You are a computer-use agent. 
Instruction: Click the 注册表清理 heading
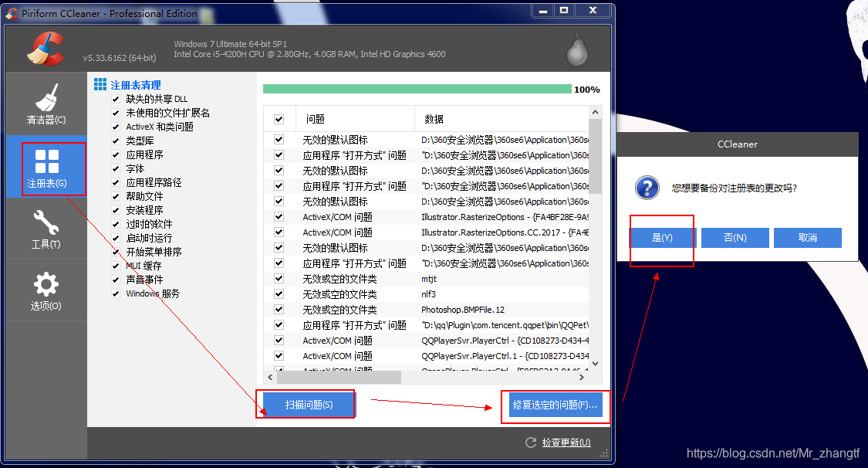click(136, 85)
